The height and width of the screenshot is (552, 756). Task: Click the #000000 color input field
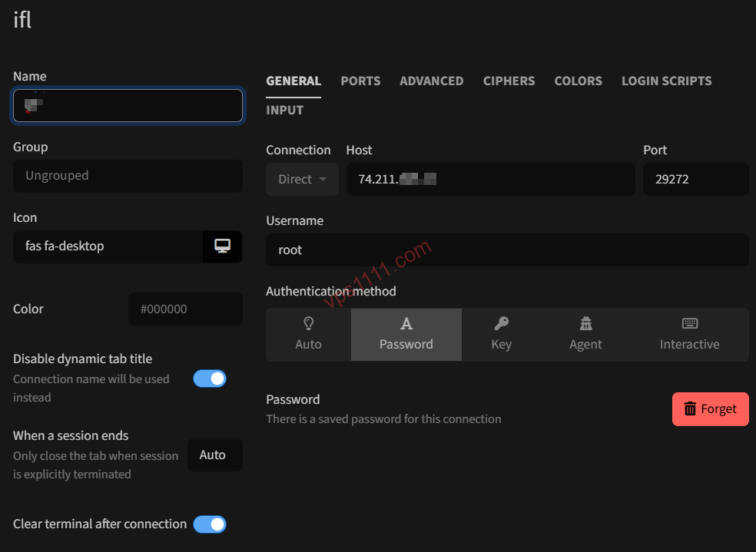coord(185,309)
